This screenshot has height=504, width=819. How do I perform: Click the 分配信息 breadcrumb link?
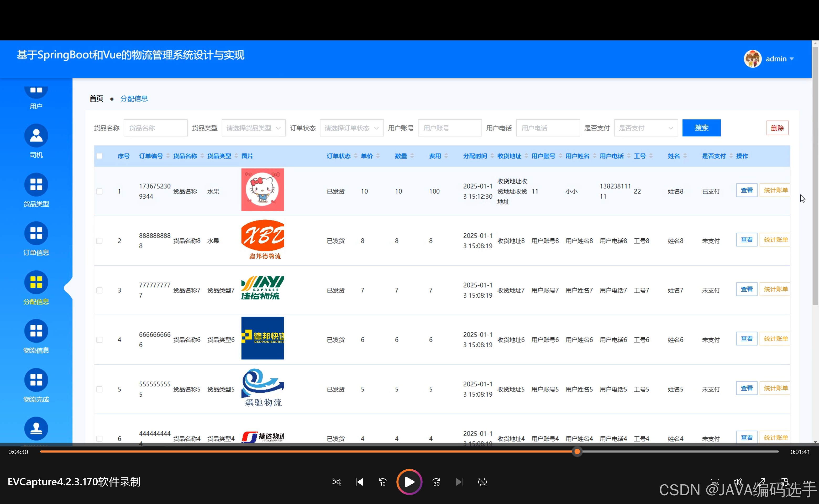134,99
